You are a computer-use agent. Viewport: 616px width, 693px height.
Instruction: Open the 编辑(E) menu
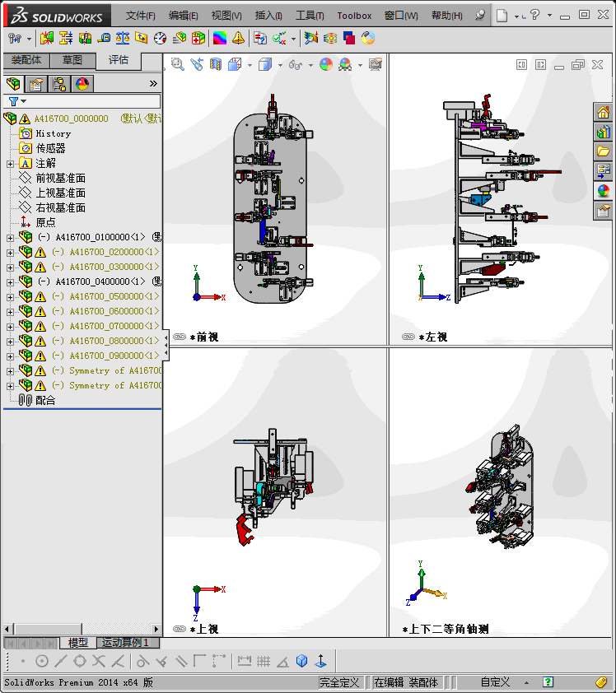[184, 16]
